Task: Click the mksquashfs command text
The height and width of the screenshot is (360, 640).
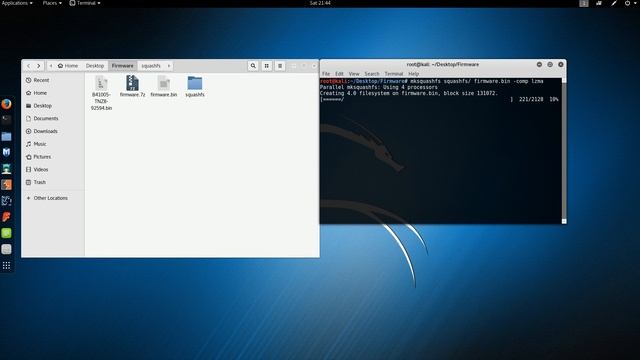Action: [476, 81]
